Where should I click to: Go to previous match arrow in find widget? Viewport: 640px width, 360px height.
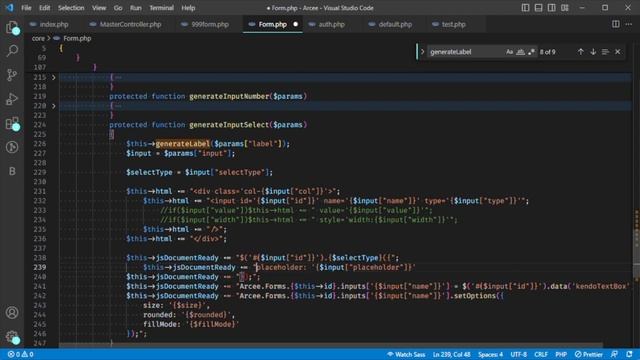pos(580,52)
